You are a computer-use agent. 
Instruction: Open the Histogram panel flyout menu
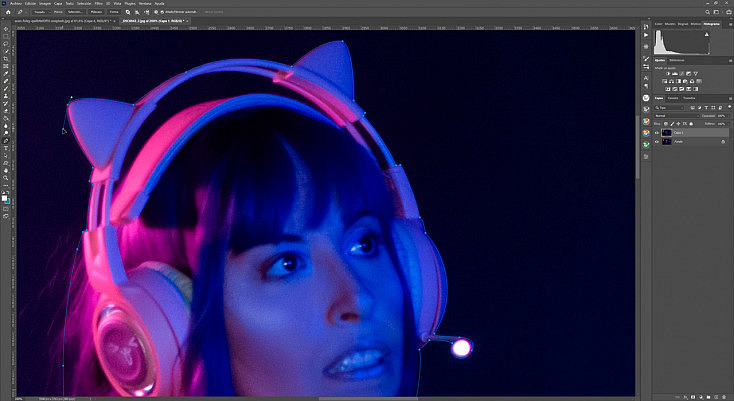click(x=730, y=24)
